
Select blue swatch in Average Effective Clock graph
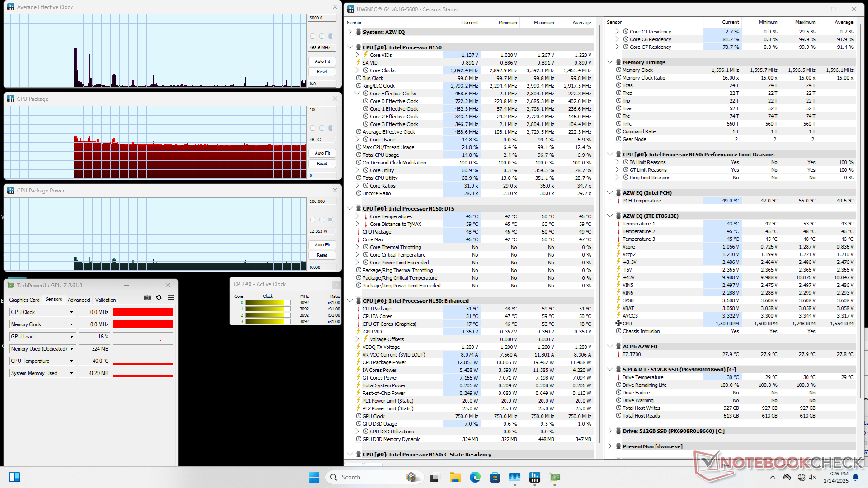tap(330, 36)
